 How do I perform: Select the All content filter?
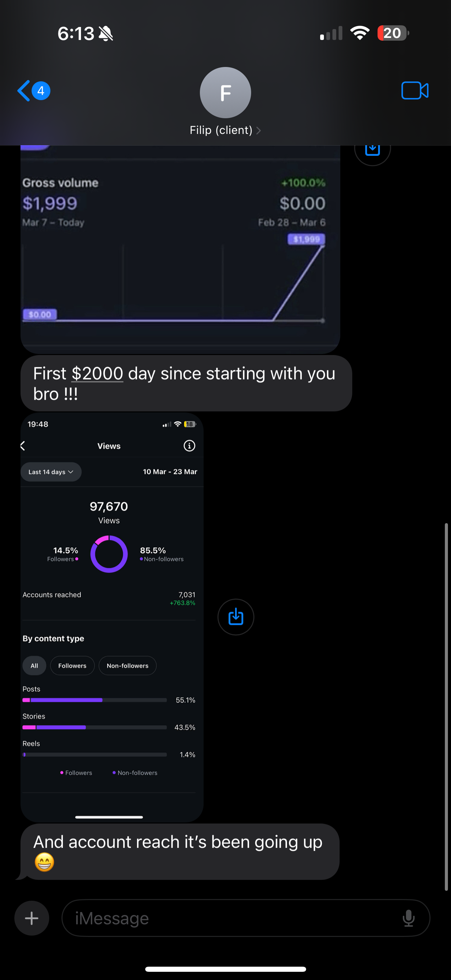point(34,666)
